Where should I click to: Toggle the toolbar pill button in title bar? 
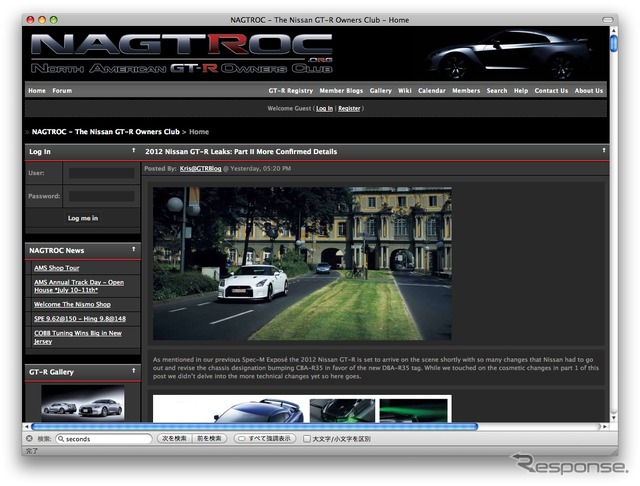pyautogui.click(x=608, y=20)
